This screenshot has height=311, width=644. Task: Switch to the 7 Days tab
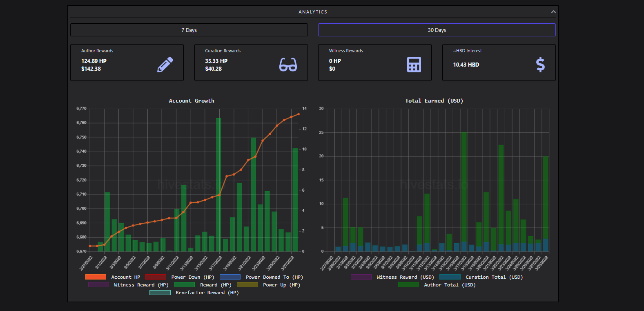tap(189, 30)
